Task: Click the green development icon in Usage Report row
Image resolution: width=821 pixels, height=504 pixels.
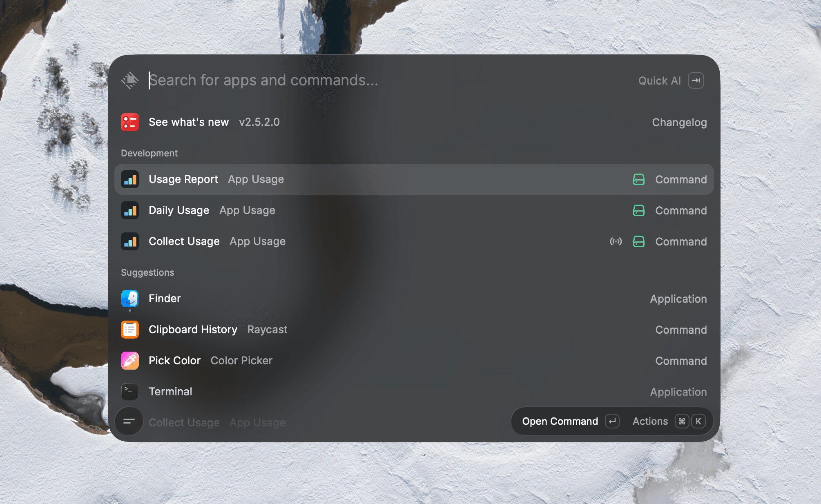Action: [x=639, y=179]
